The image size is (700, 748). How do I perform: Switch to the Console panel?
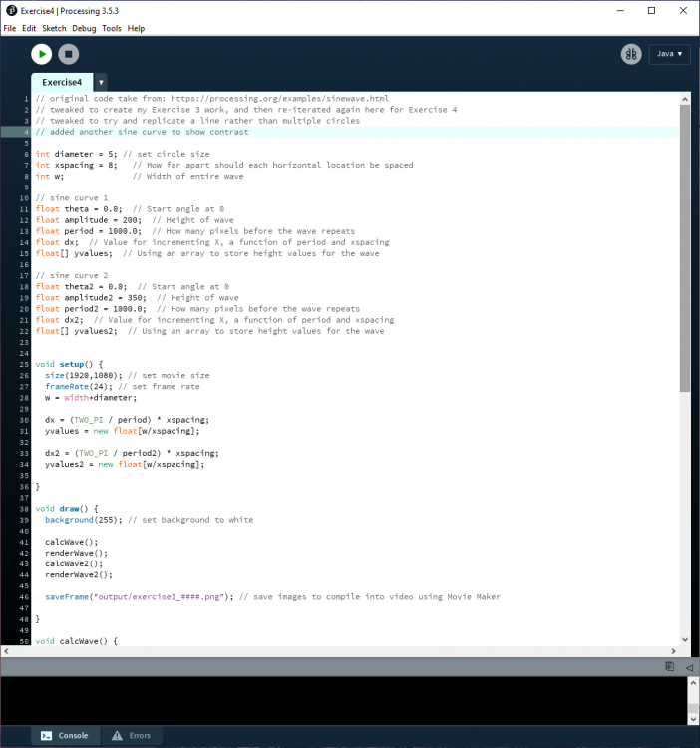pos(64,736)
